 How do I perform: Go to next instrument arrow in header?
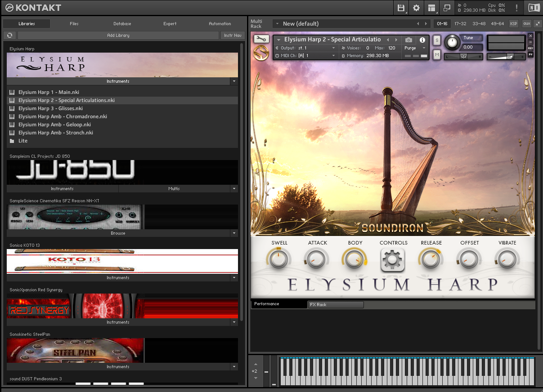pyautogui.click(x=396, y=40)
